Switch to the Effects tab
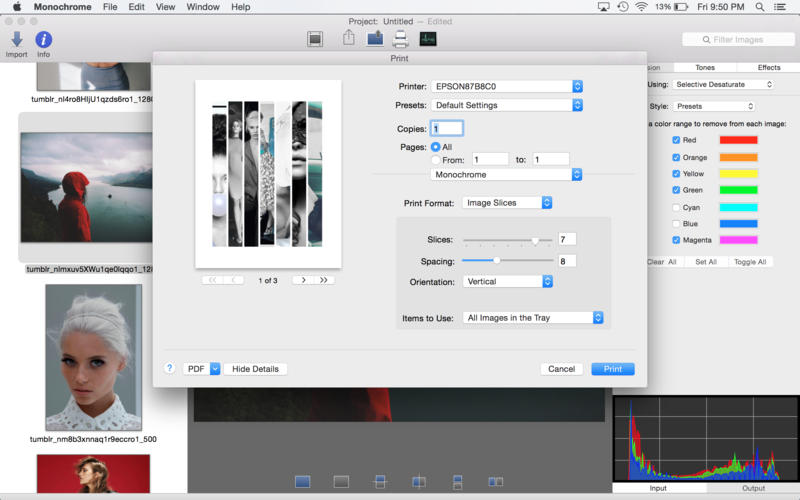This screenshot has width=800, height=500. [x=768, y=68]
